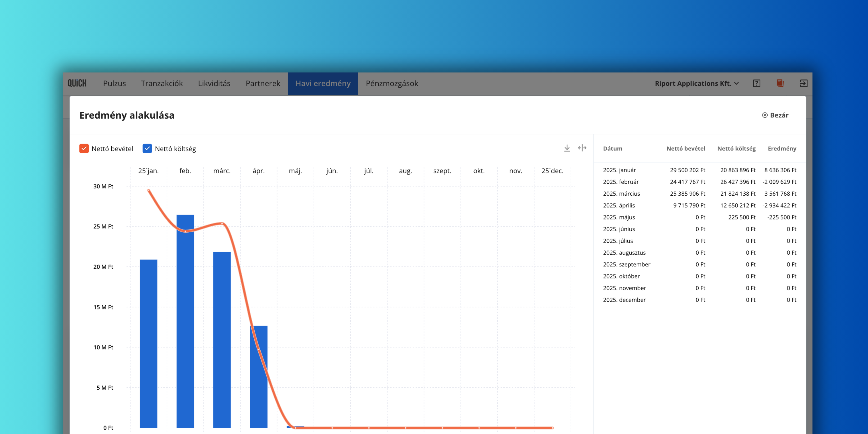Click the logout exit icon
The width and height of the screenshot is (868, 434).
(x=804, y=83)
